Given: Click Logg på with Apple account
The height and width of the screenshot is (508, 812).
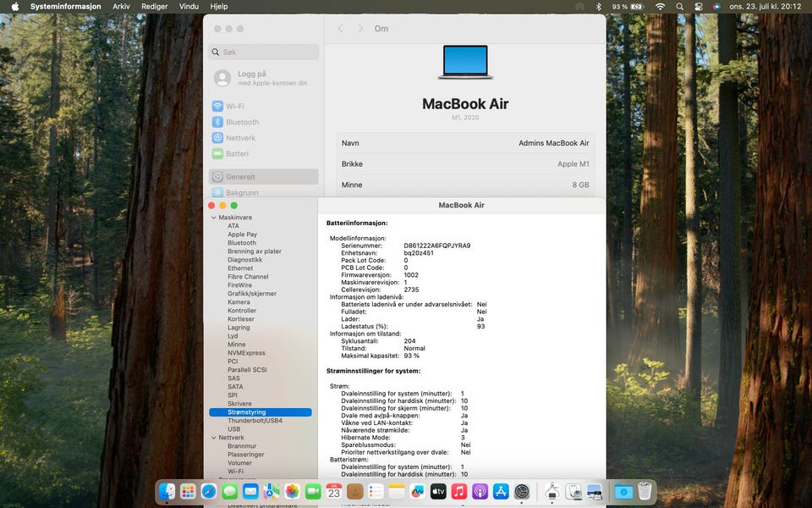Looking at the screenshot, I should point(264,78).
